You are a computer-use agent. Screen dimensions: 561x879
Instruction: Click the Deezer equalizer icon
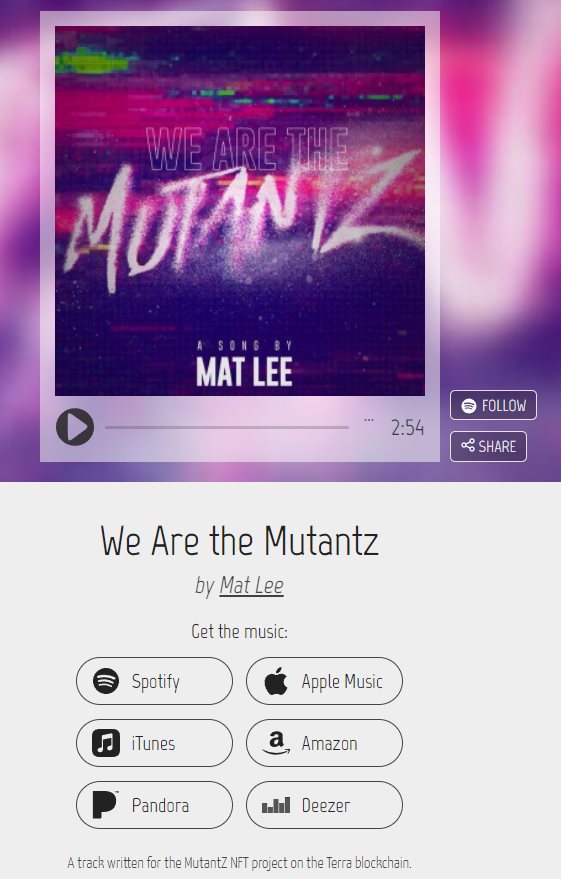tap(276, 806)
